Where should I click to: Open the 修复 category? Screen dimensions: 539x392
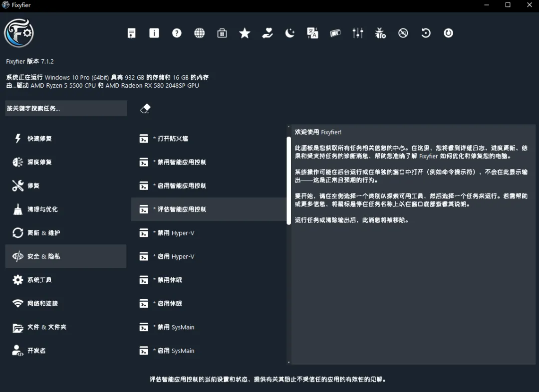pyautogui.click(x=66, y=186)
